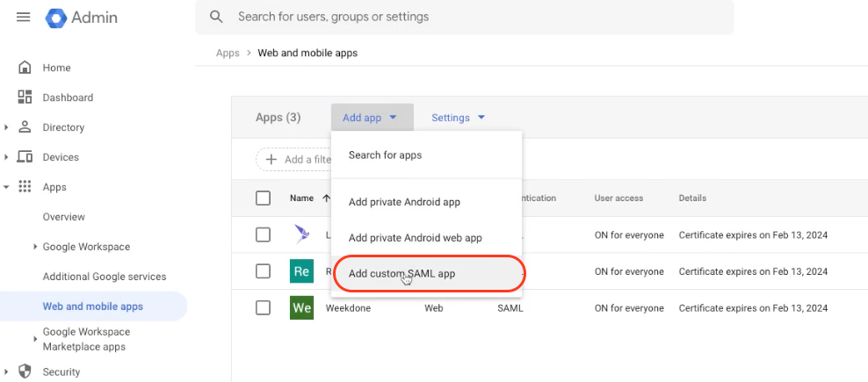The width and height of the screenshot is (868, 382).
Task: Check the Weekdone row checkbox
Action: coord(263,308)
